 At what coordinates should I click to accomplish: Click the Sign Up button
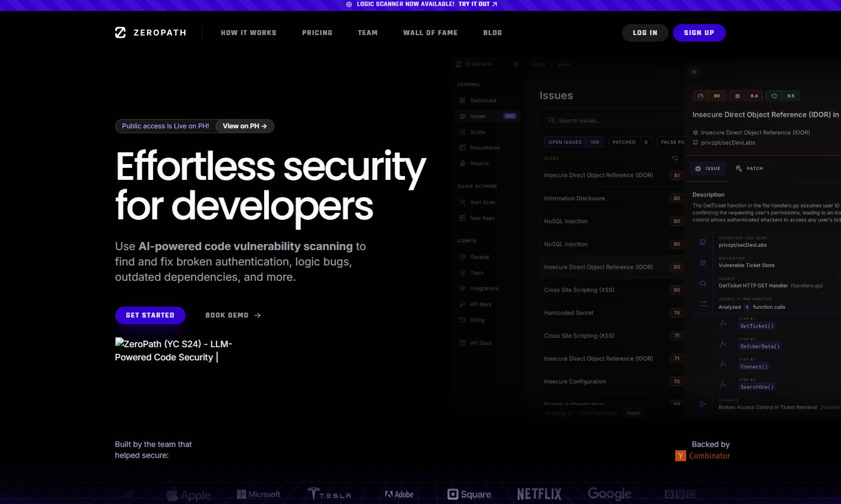pyautogui.click(x=699, y=33)
